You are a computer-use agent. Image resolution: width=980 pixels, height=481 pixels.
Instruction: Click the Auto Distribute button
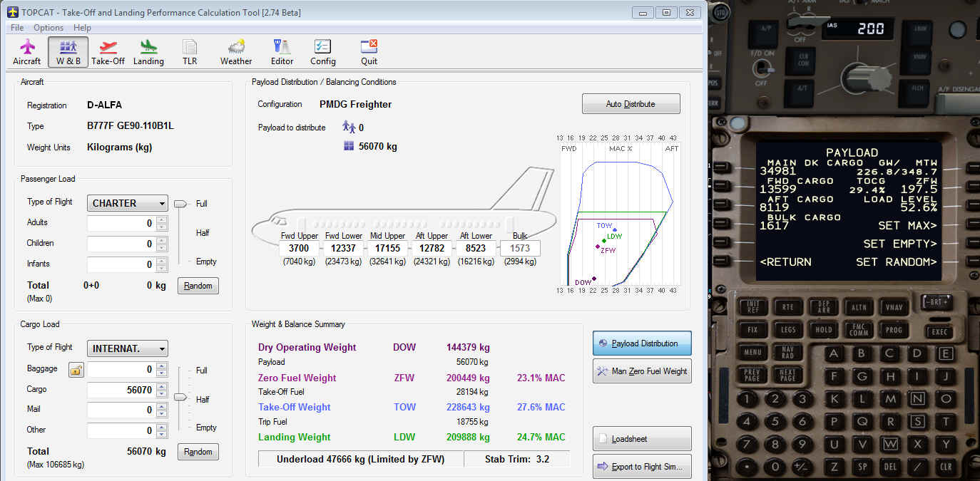click(631, 104)
